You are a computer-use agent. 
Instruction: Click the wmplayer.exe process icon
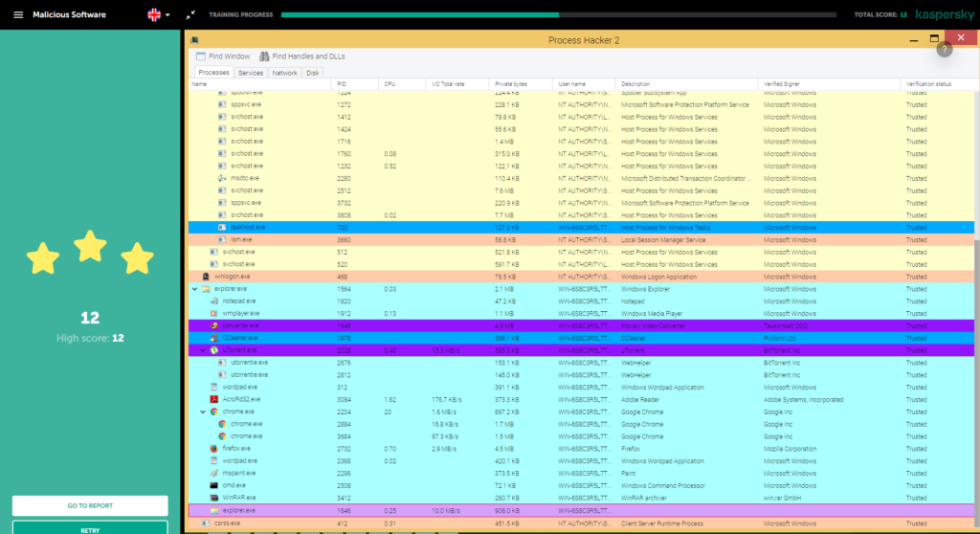(x=213, y=313)
